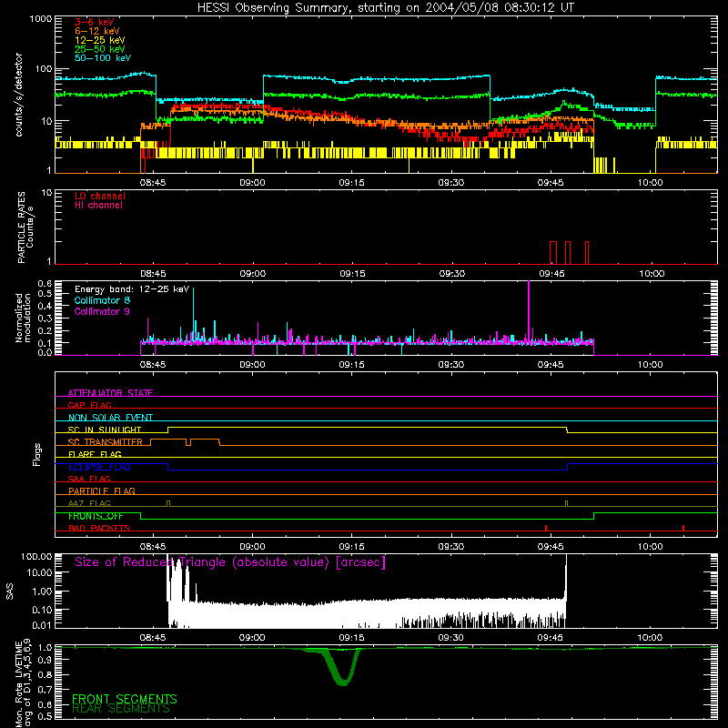Click the green livetime dip near 09:15
This screenshot has width=728, height=728.
click(x=343, y=668)
